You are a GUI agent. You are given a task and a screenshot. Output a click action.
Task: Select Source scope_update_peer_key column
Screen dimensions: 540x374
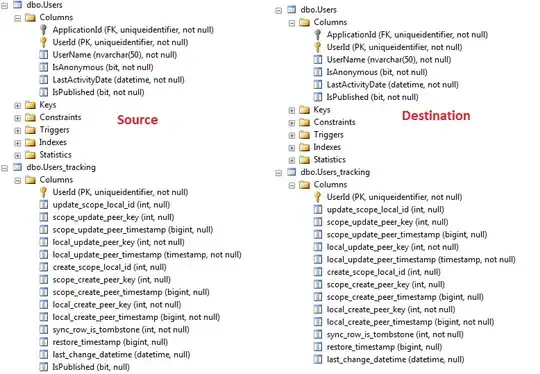113,217
